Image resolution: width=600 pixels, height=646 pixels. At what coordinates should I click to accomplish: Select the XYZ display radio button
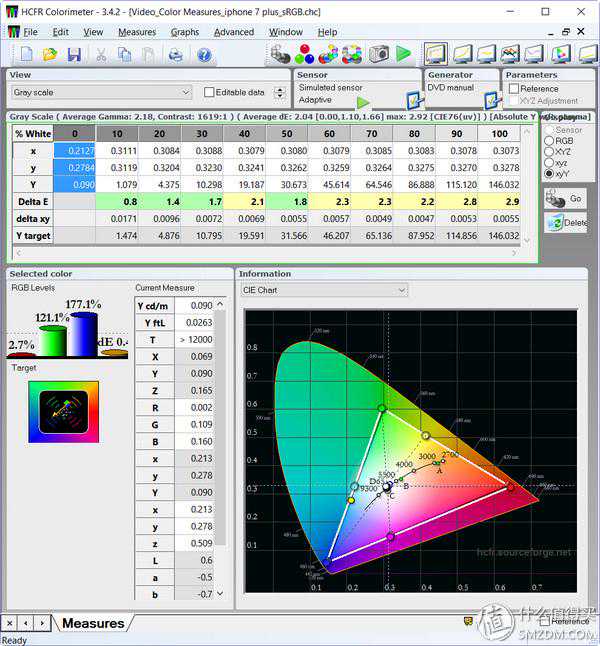[549, 152]
